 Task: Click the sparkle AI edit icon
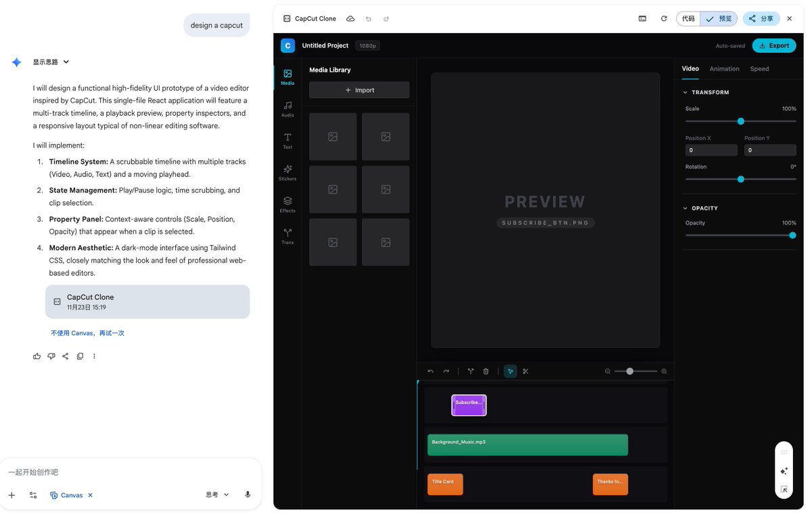(784, 471)
